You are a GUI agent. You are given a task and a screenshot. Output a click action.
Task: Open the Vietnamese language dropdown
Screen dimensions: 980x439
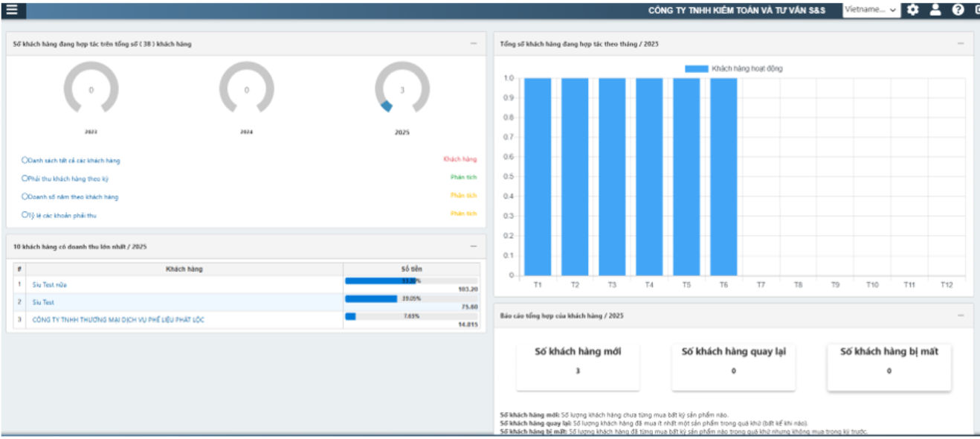pos(871,10)
